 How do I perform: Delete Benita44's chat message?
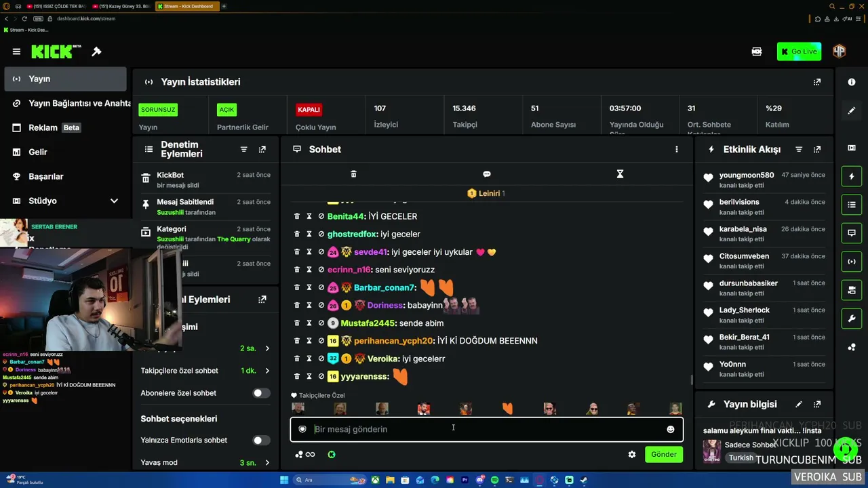coord(296,216)
